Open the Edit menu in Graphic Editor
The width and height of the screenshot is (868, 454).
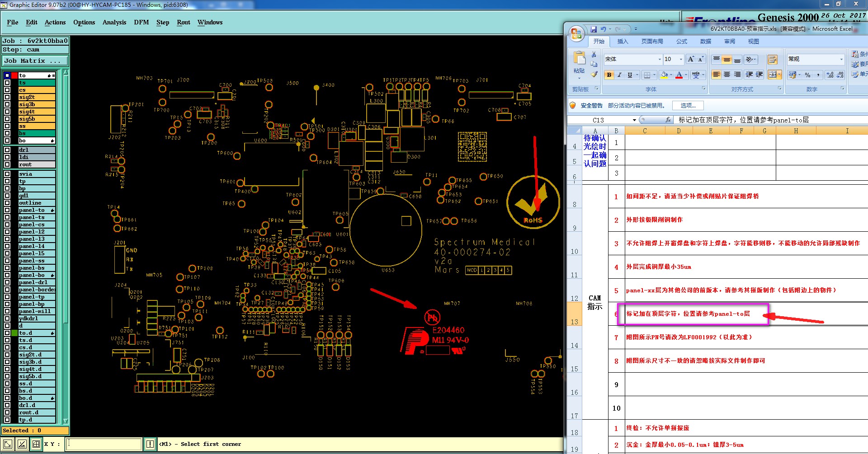click(32, 22)
